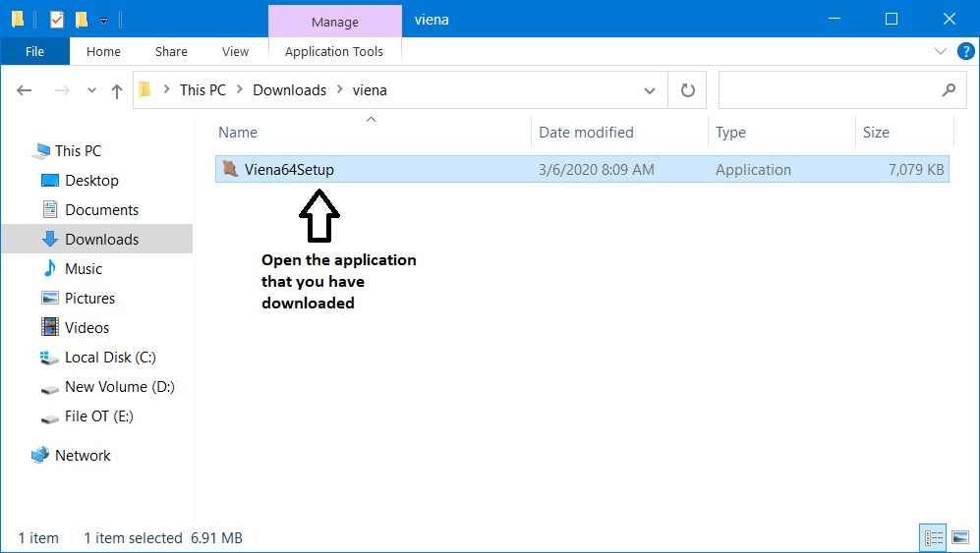Click the address bar folder icon
The image size is (980, 553).
pos(145,90)
